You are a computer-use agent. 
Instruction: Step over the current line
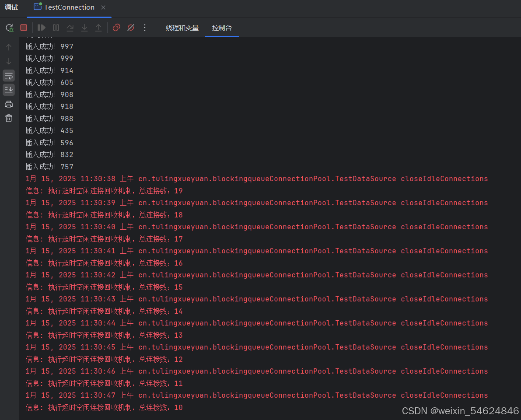point(70,28)
